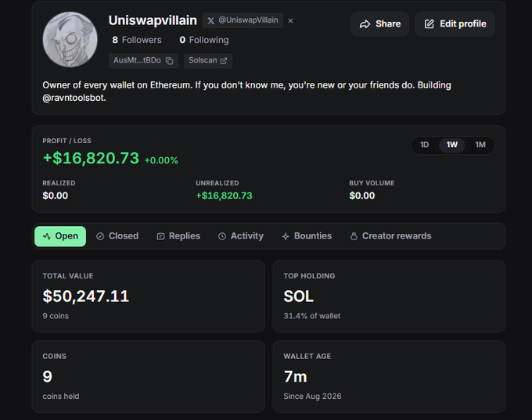The width and height of the screenshot is (532, 420).
Task: Open Solscan external link
Action: coord(208,61)
